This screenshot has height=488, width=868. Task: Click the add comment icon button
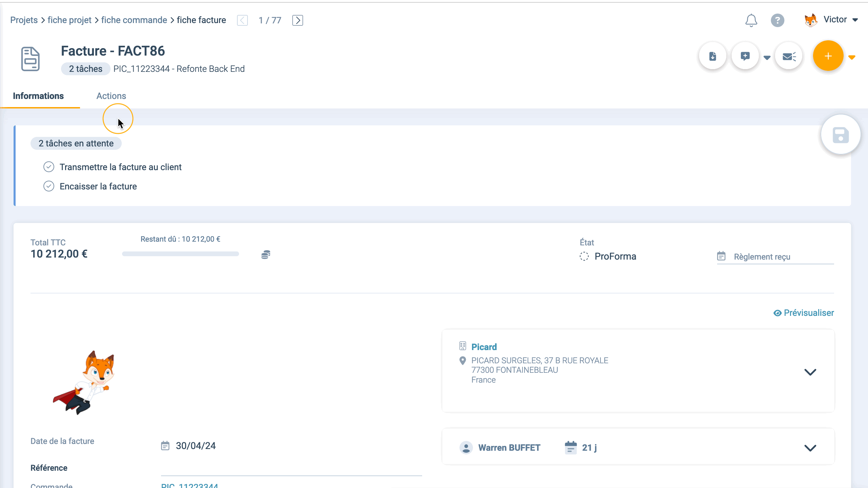point(745,56)
